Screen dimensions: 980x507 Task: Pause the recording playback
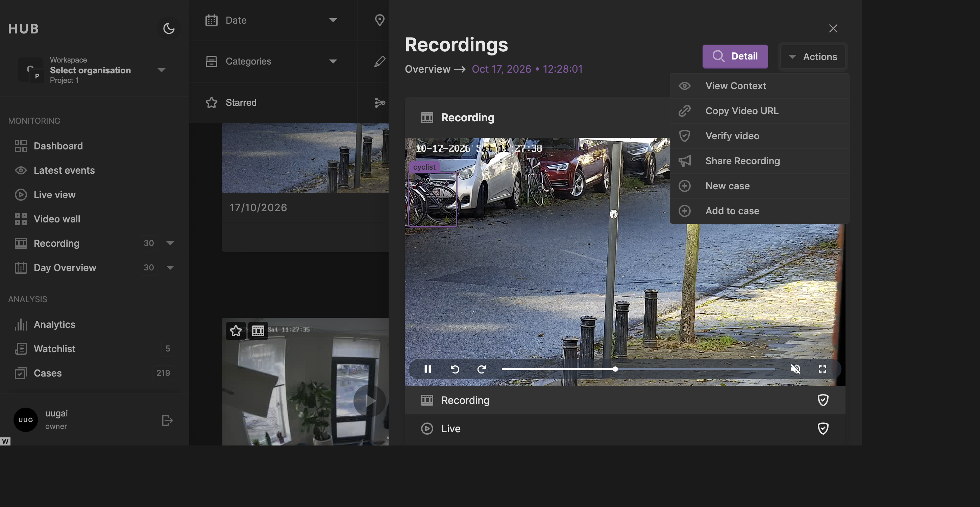[427, 369]
